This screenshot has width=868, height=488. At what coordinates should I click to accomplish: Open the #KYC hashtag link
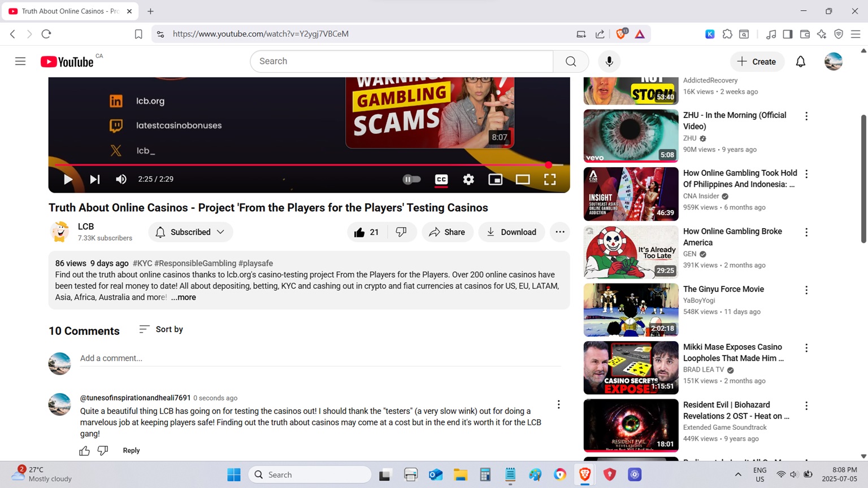tap(142, 263)
